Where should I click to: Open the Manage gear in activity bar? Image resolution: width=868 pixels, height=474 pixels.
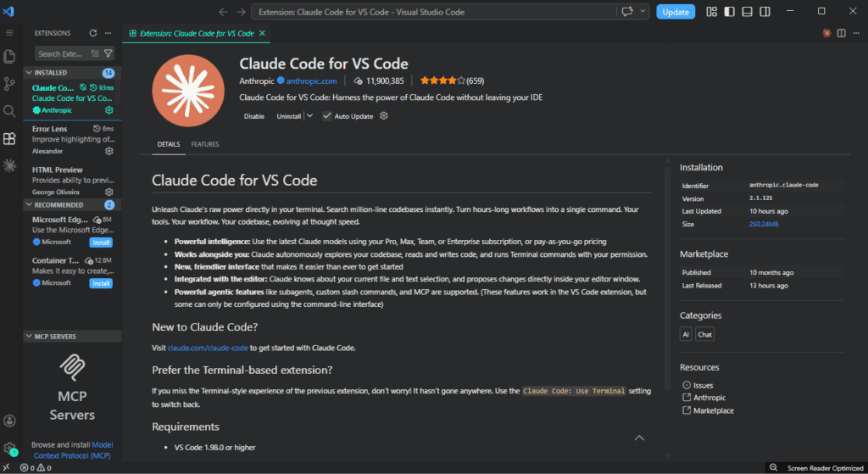point(9,448)
